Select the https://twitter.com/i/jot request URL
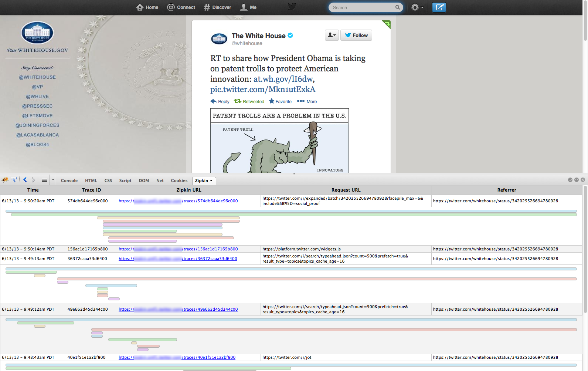Screen dimensions: 588x371 (x=287, y=357)
